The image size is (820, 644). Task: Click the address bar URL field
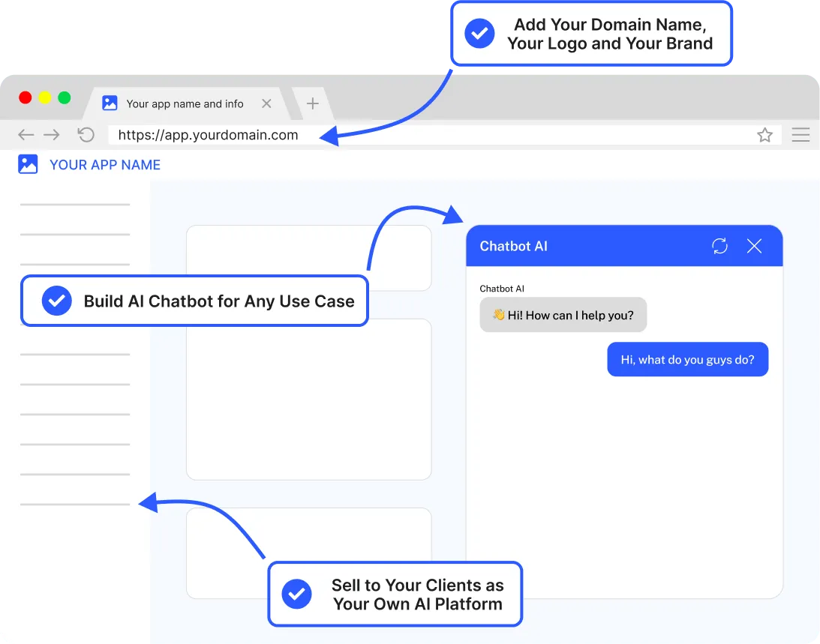pos(445,135)
